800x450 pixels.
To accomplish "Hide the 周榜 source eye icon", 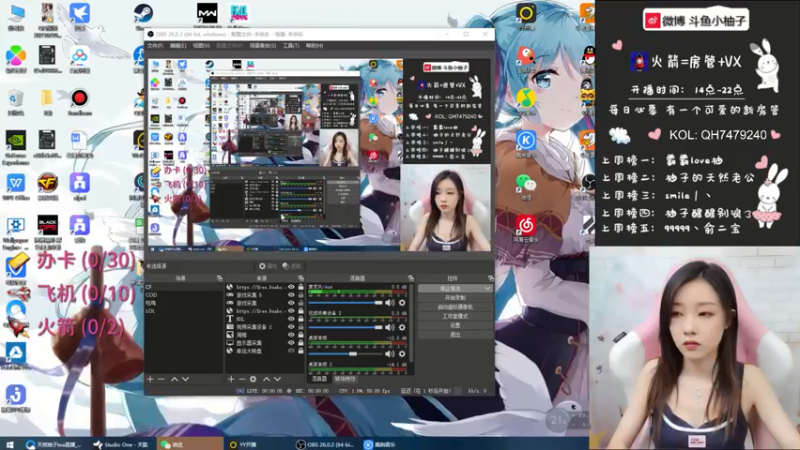I will [x=291, y=335].
